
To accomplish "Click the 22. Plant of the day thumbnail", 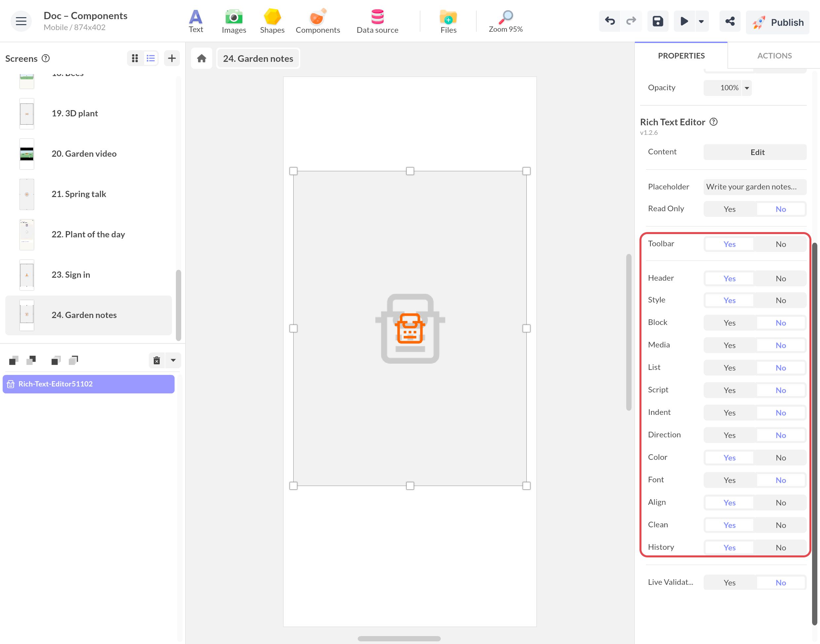I will (x=27, y=234).
